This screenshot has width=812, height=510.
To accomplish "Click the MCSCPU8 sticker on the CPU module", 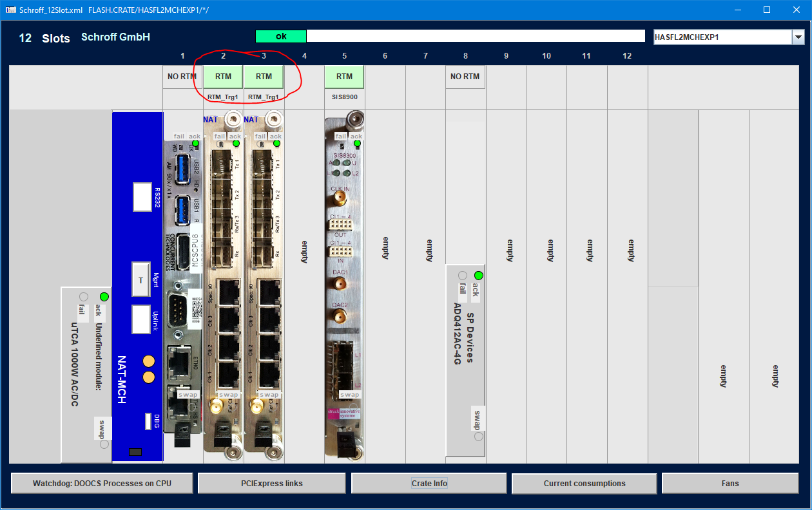I will coord(197,248).
